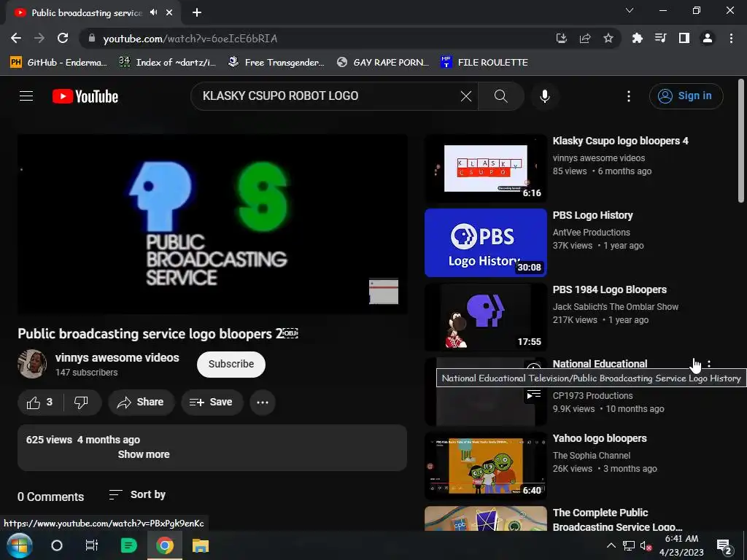Open the Index of ~dartz bookmark
This screenshot has width=747, height=560.
pyautogui.click(x=168, y=63)
